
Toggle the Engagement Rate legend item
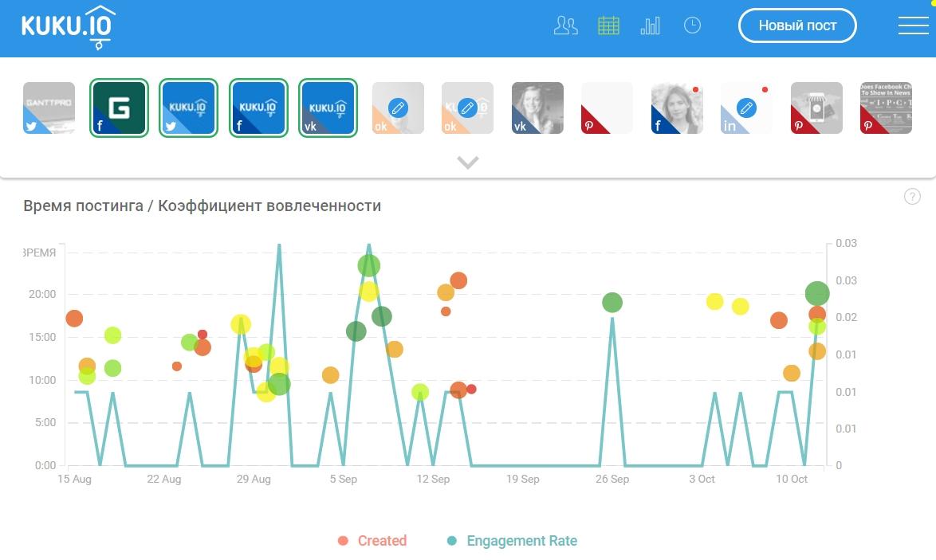(511, 541)
